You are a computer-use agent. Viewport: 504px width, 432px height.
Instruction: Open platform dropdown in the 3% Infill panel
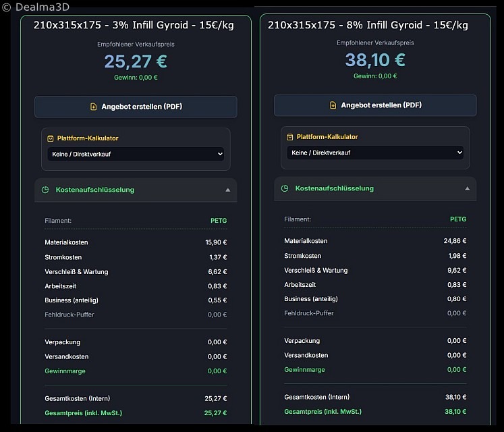(135, 154)
